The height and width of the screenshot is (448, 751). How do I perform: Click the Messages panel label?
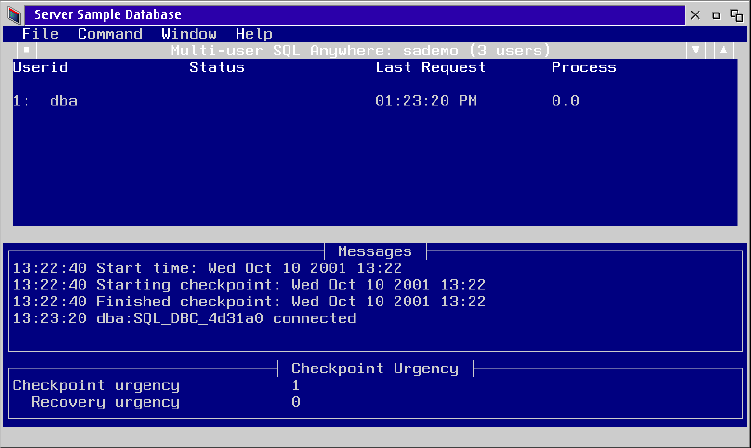point(375,252)
